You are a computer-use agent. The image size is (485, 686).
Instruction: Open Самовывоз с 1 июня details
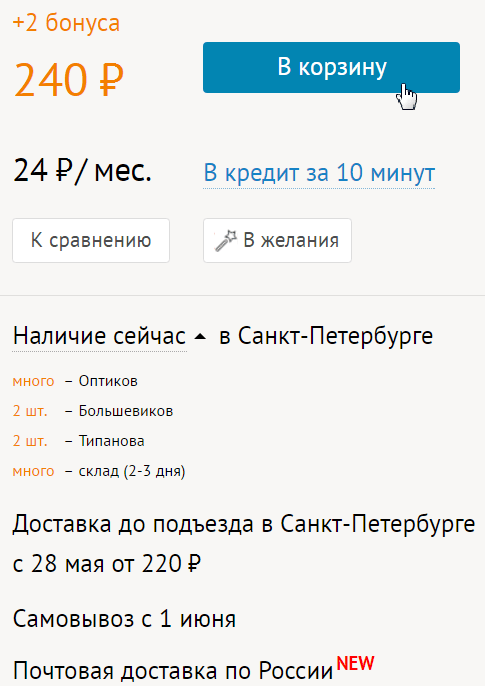coord(124,619)
